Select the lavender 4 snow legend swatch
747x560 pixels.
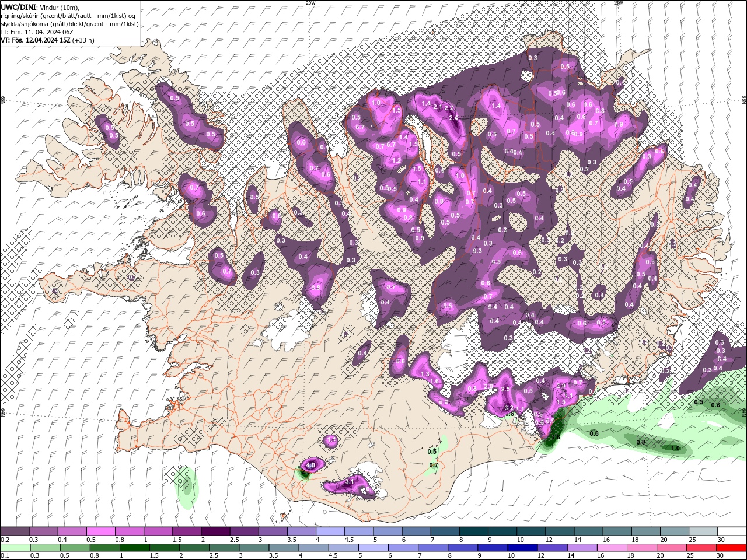tap(330, 531)
